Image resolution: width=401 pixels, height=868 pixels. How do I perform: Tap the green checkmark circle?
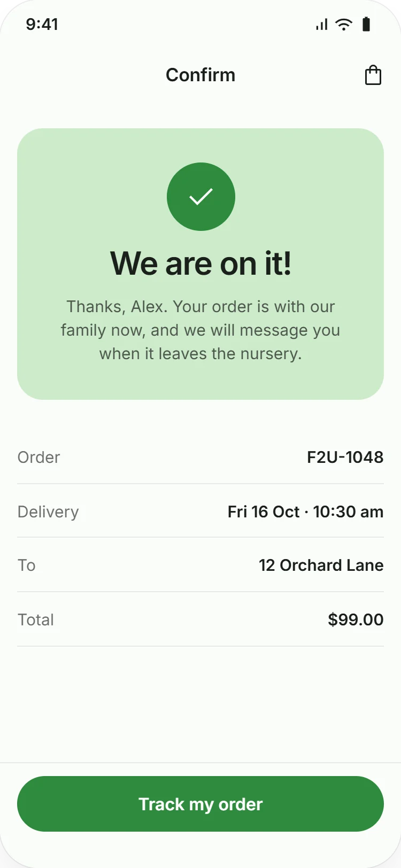point(201,197)
